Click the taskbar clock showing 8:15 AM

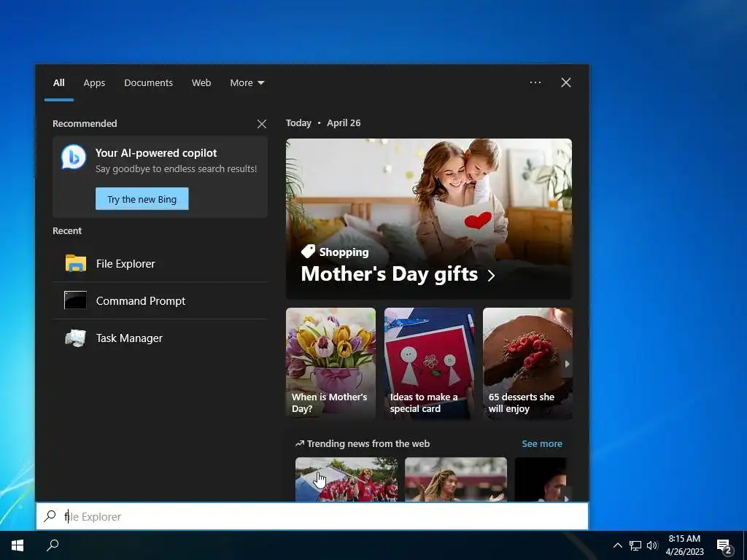coord(684,545)
